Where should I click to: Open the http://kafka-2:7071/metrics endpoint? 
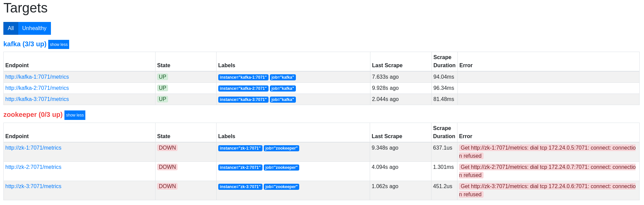point(37,88)
